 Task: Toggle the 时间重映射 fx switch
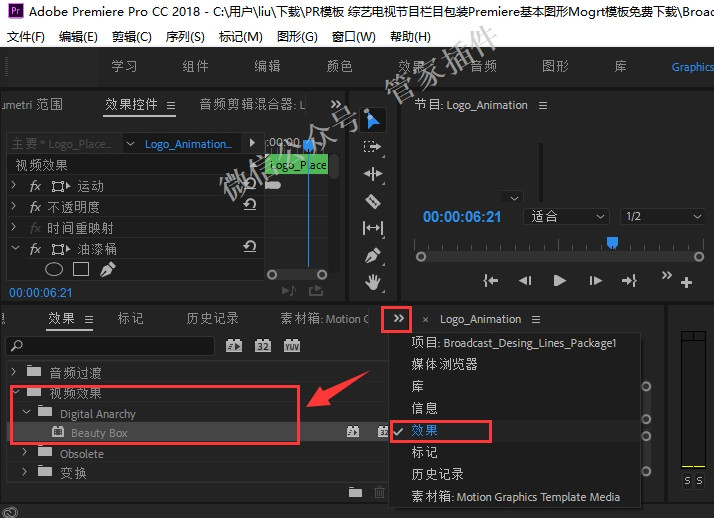(35, 228)
